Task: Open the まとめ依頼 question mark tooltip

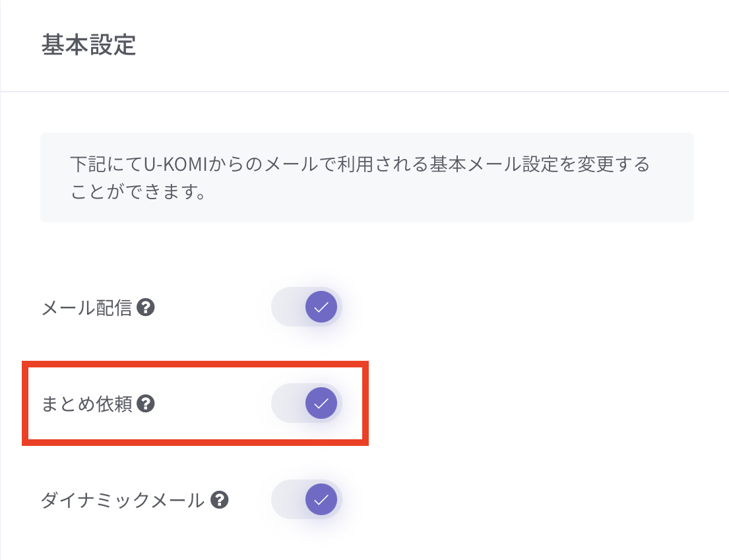Action: pyautogui.click(x=146, y=403)
